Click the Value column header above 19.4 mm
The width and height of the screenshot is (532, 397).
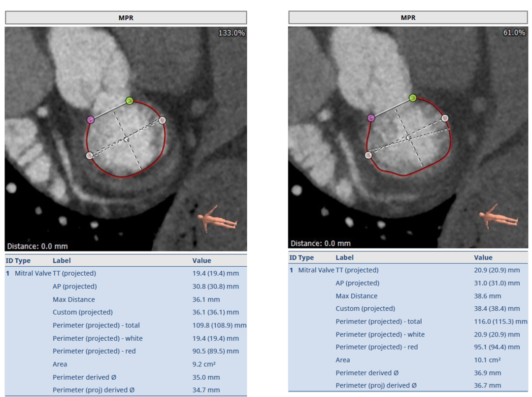(201, 260)
